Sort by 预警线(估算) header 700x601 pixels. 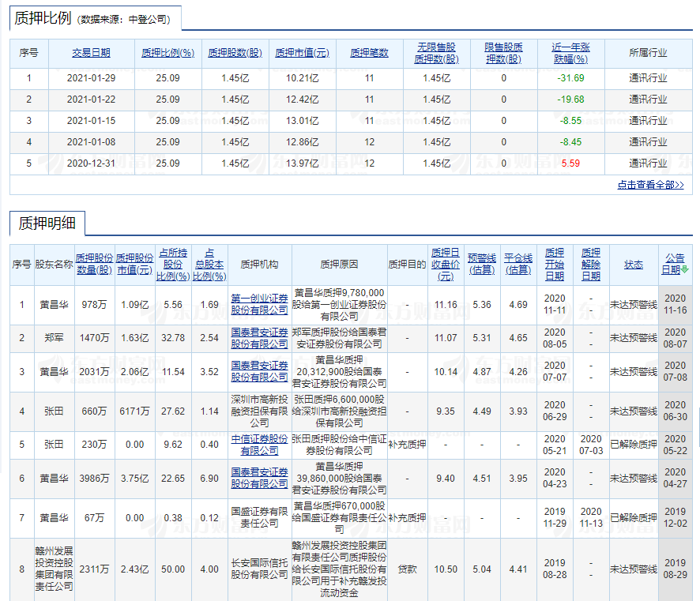[482, 264]
